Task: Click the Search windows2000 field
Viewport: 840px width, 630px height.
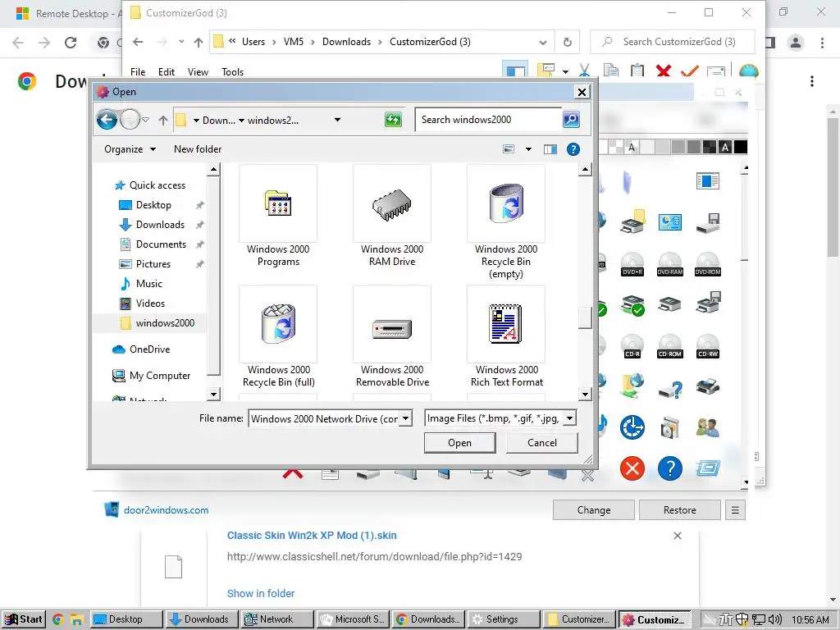Action: tap(489, 120)
